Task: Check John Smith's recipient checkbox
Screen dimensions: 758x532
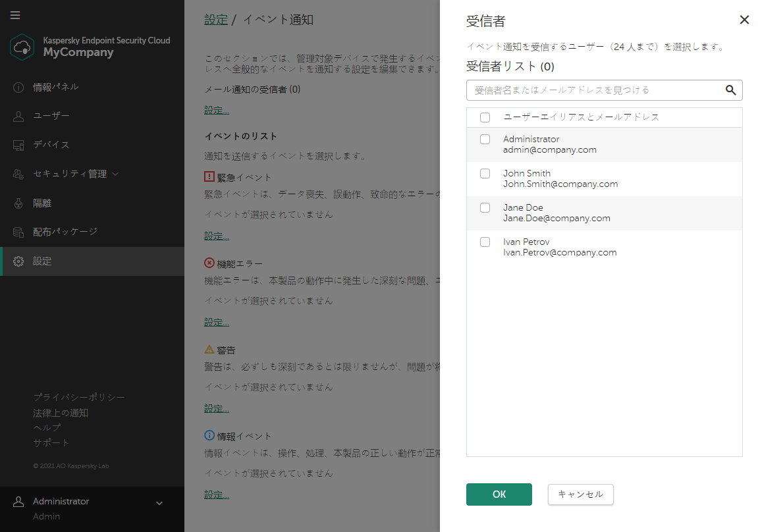Action: click(x=485, y=173)
